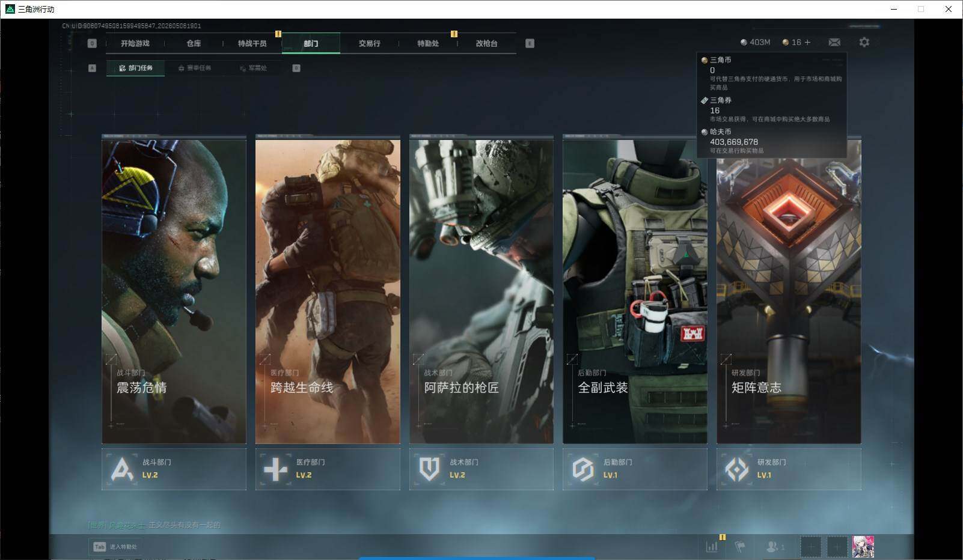The image size is (963, 560).
Task: Open the mail envelope icon
Action: click(834, 42)
